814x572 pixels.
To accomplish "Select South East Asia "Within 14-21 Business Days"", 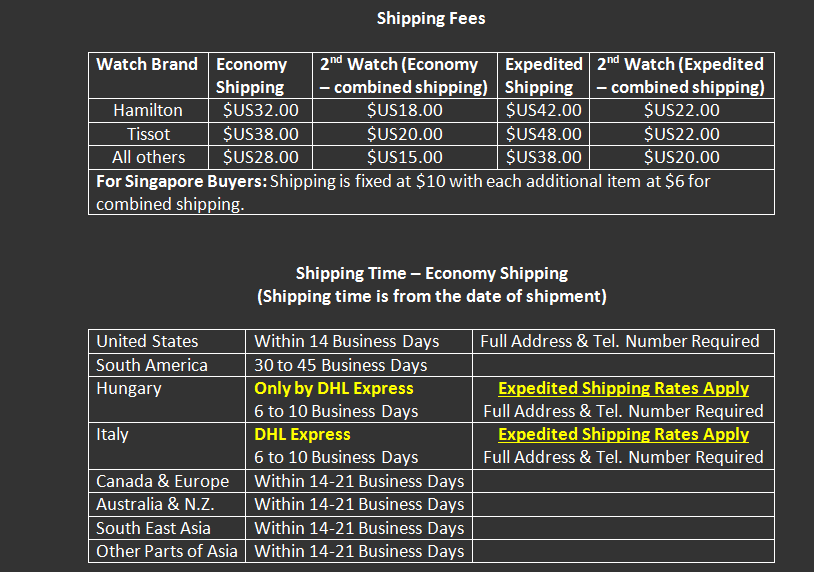I will point(359,528).
